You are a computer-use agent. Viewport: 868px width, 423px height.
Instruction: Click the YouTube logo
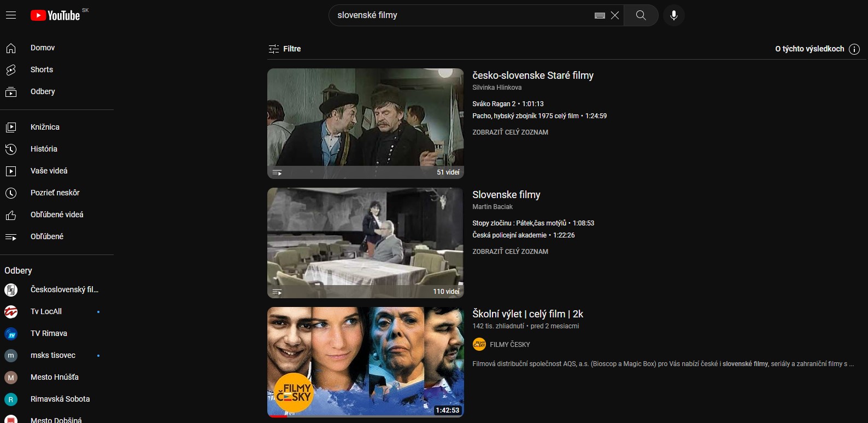56,15
